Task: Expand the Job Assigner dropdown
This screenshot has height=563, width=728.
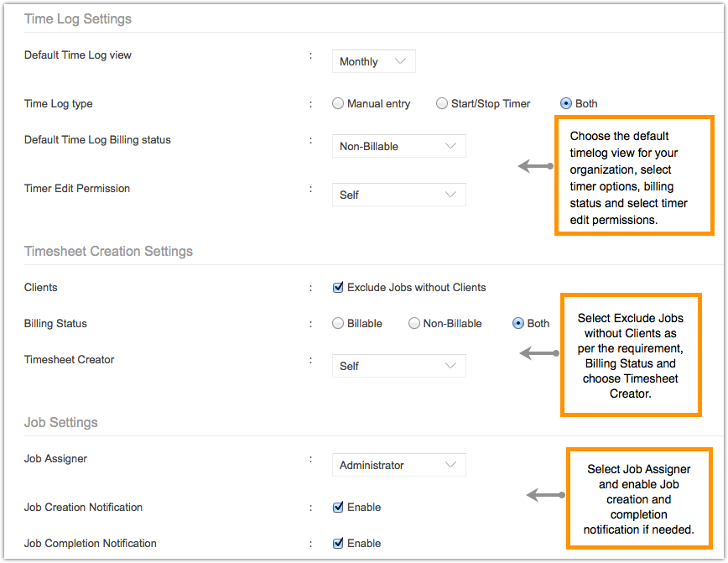Action: [x=398, y=465]
